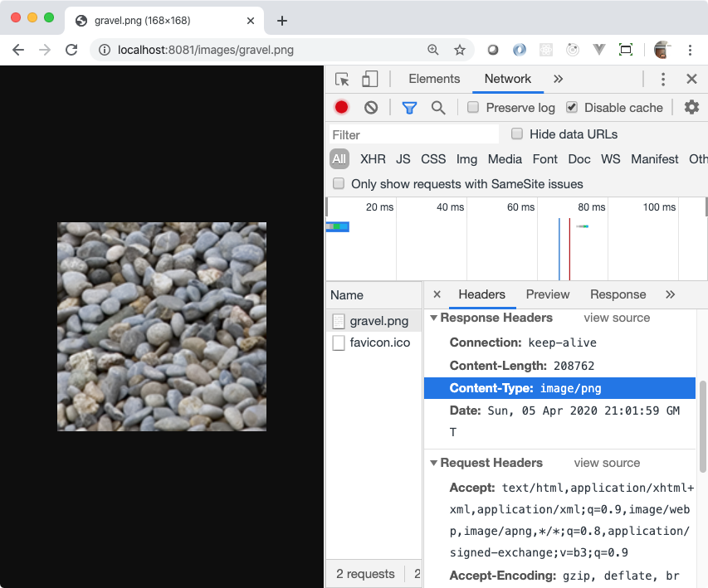Viewport: 708px width, 588px height.
Task: Open network settings gear icon
Action: (x=691, y=108)
